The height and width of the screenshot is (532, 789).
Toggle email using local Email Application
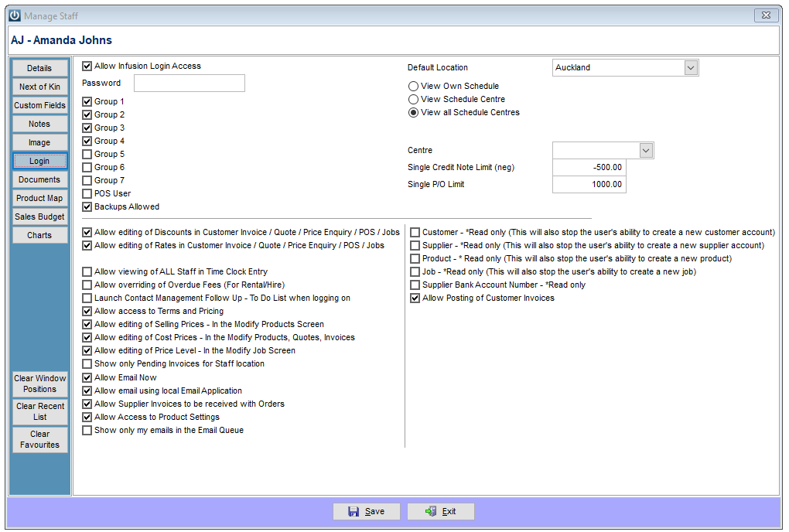click(x=87, y=390)
